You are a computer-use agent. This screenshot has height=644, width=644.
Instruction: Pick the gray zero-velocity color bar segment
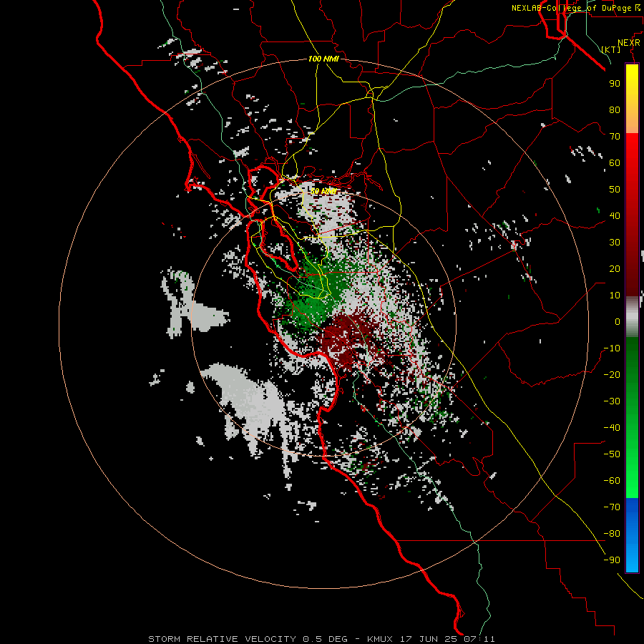coord(632,316)
